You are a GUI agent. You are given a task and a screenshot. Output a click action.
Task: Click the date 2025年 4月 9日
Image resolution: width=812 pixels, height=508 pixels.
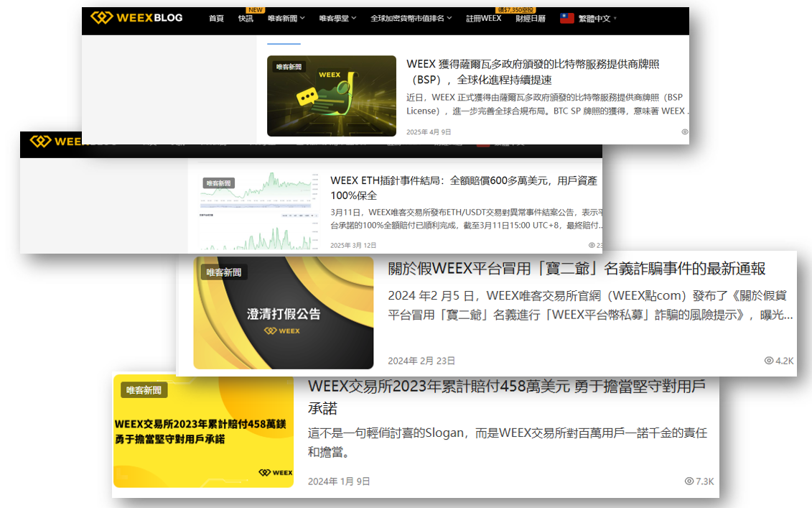pos(429,131)
